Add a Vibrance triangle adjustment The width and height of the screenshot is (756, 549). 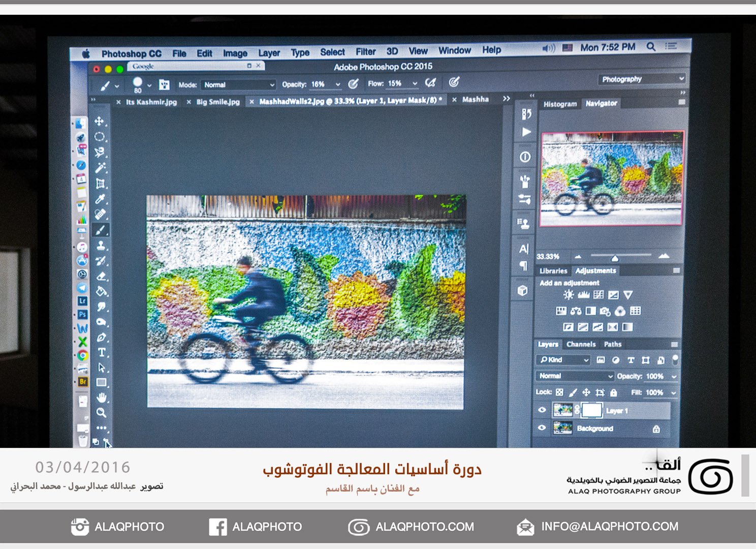tap(628, 295)
